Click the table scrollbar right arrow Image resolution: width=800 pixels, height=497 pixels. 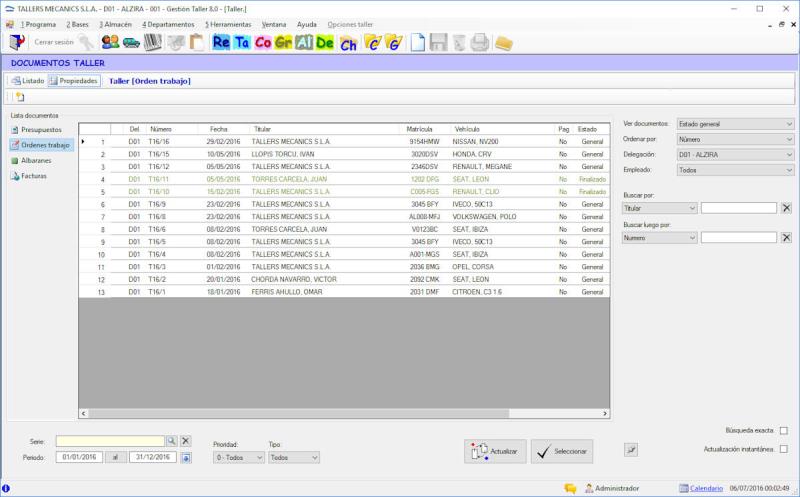(x=605, y=413)
